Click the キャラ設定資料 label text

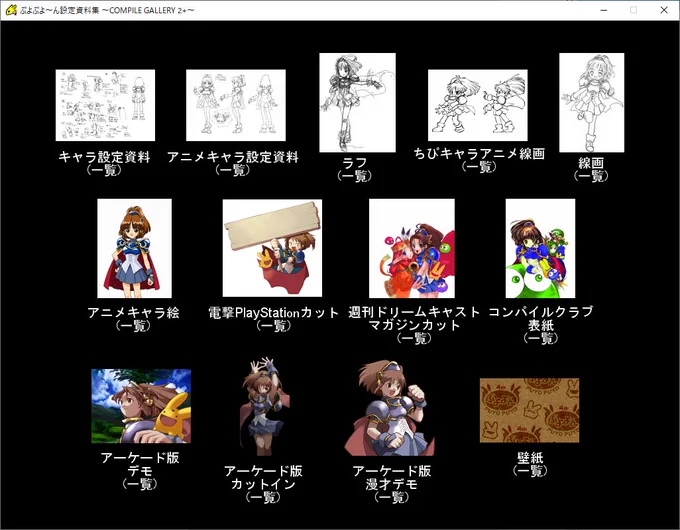point(104,157)
